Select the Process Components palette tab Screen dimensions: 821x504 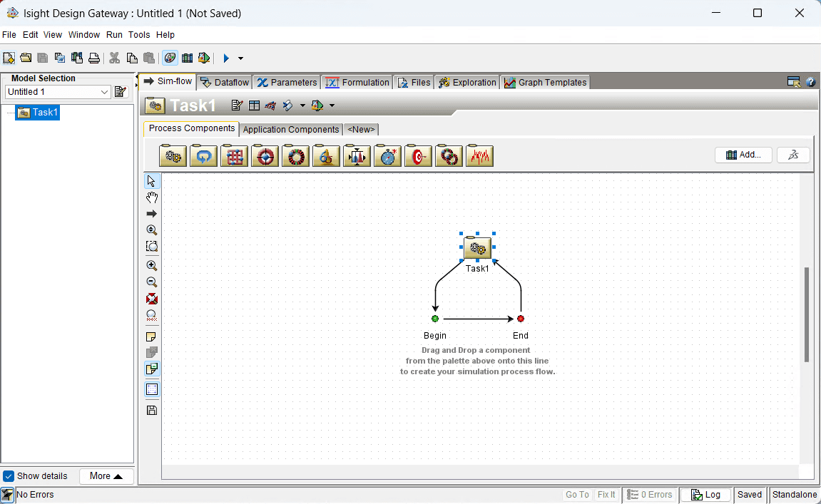(192, 129)
